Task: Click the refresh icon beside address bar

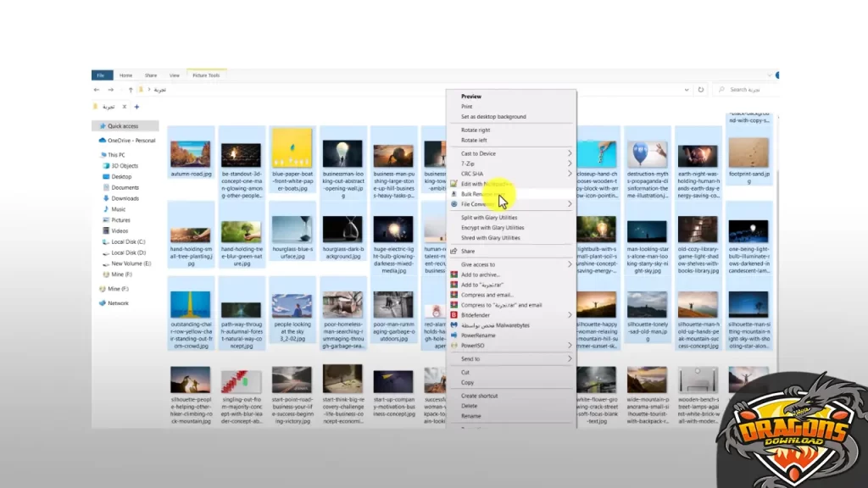Action: coord(701,89)
